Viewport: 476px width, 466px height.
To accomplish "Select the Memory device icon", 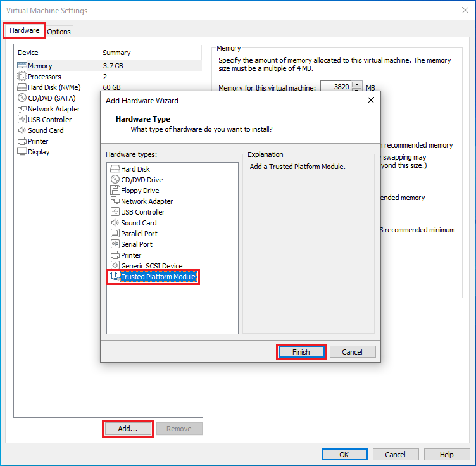I will [22, 65].
